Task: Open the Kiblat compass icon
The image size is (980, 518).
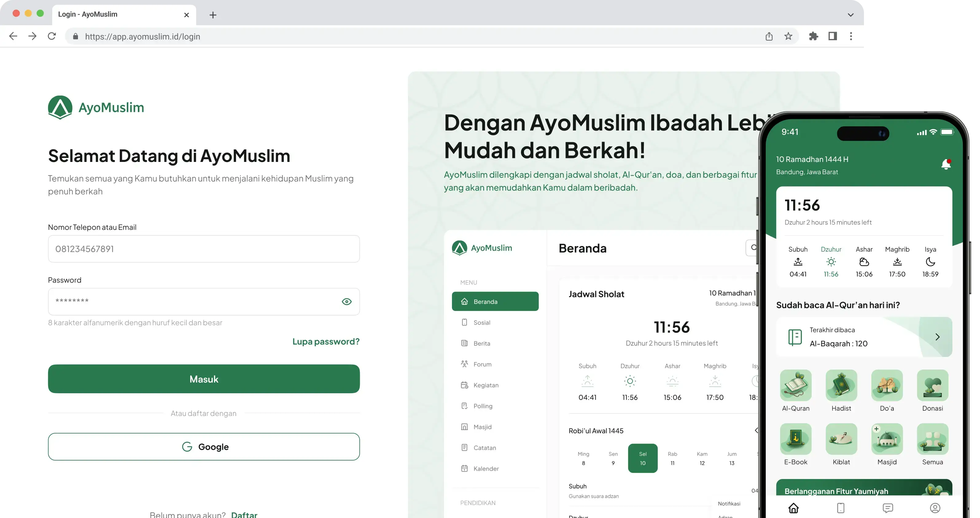Action: pyautogui.click(x=841, y=439)
